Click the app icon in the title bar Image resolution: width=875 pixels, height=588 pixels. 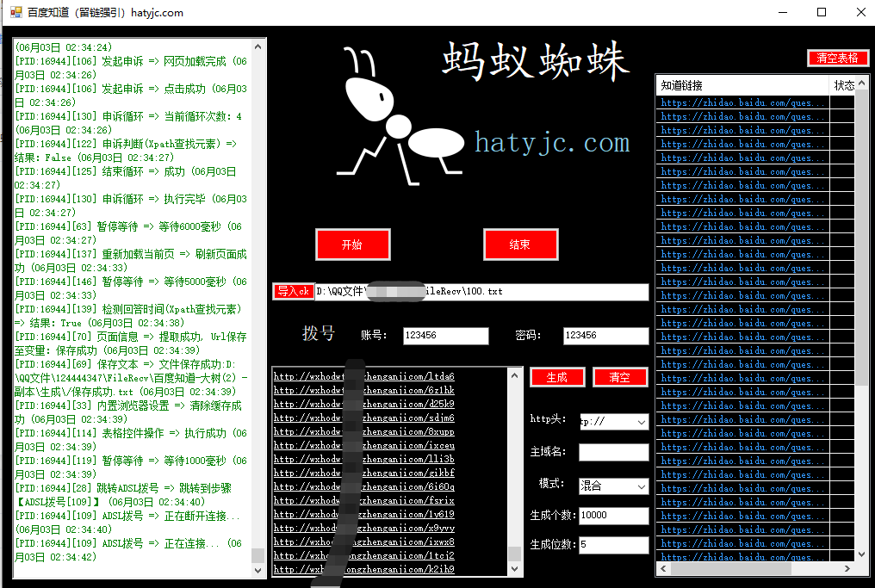tap(15, 12)
